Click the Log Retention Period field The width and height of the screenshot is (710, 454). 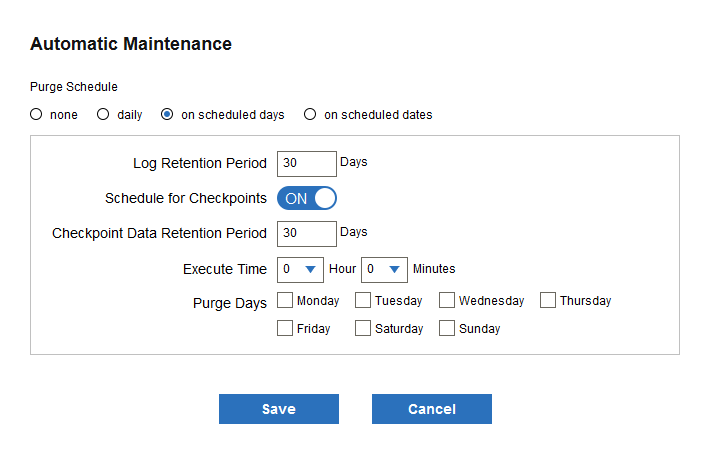click(306, 163)
